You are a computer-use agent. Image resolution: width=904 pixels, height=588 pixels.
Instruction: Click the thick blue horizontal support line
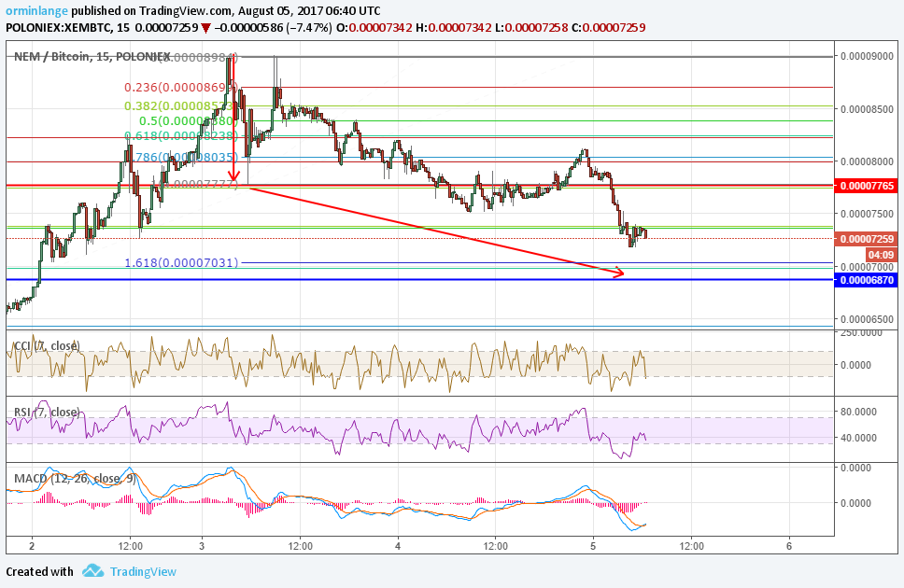[419, 280]
